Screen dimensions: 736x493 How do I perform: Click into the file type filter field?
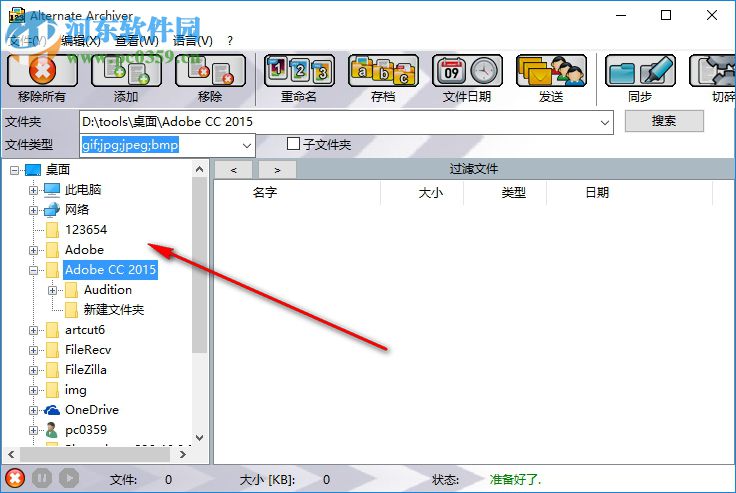[x=160, y=145]
